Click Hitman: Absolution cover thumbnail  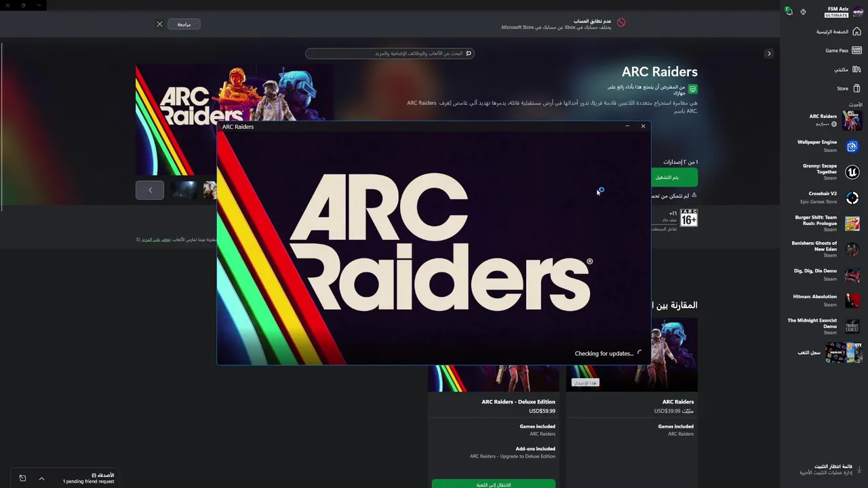pos(852,300)
